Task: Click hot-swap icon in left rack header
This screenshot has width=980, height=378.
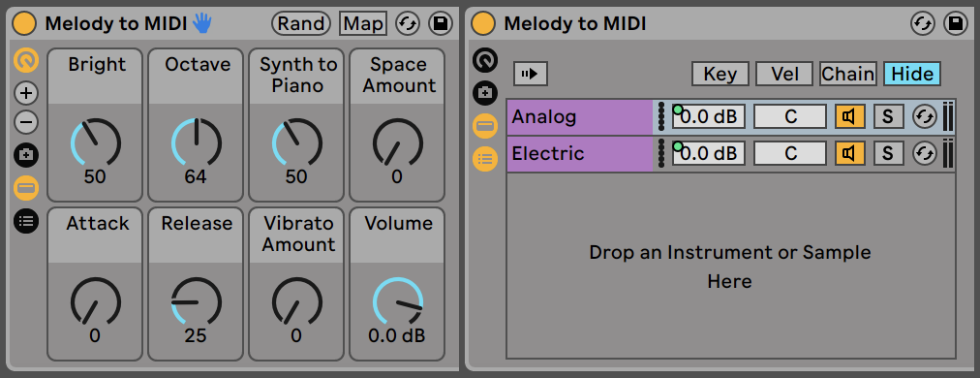Action: coord(409,24)
